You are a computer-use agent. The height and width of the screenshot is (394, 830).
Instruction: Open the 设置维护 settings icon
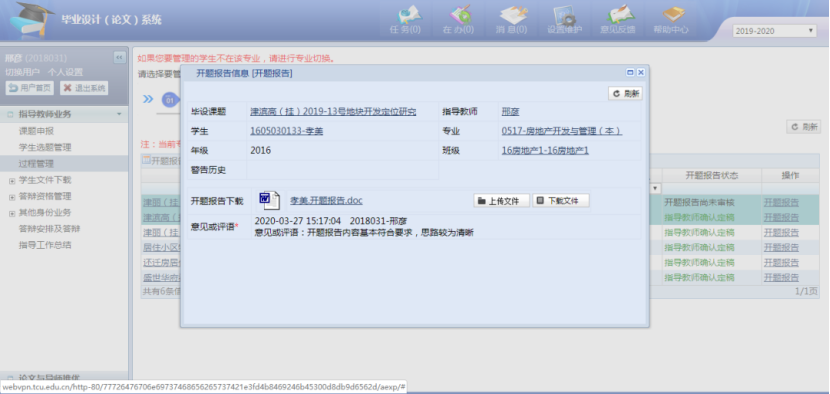coord(564,20)
